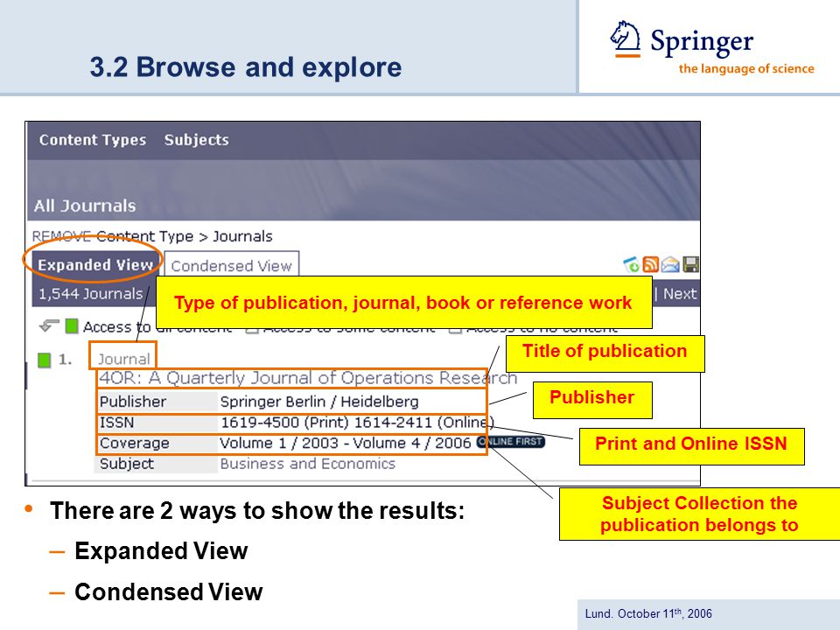Click the Next page link
Image resolution: width=840 pixels, height=630 pixels.
[x=680, y=294]
